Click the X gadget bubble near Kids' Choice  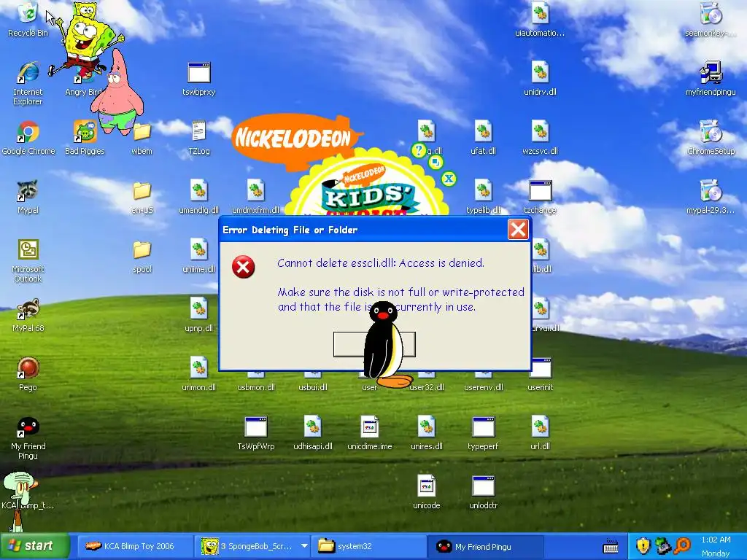(449, 179)
